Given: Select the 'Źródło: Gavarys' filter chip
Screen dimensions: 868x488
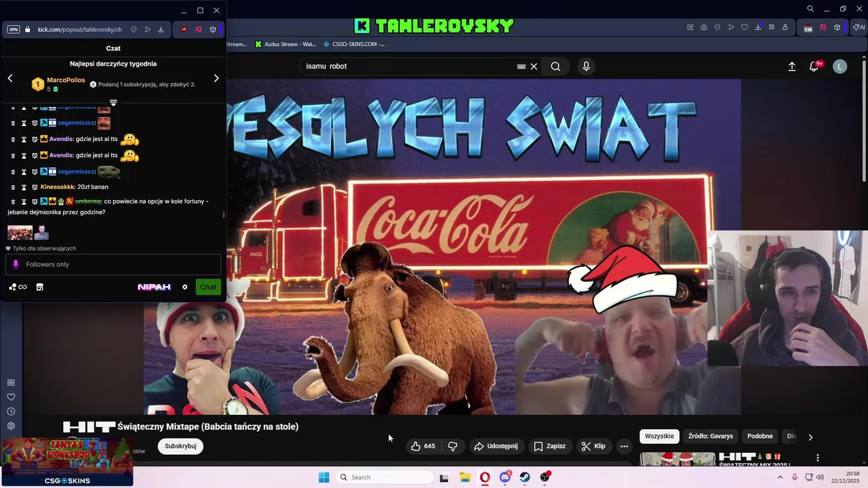Looking at the screenshot, I should (x=711, y=436).
